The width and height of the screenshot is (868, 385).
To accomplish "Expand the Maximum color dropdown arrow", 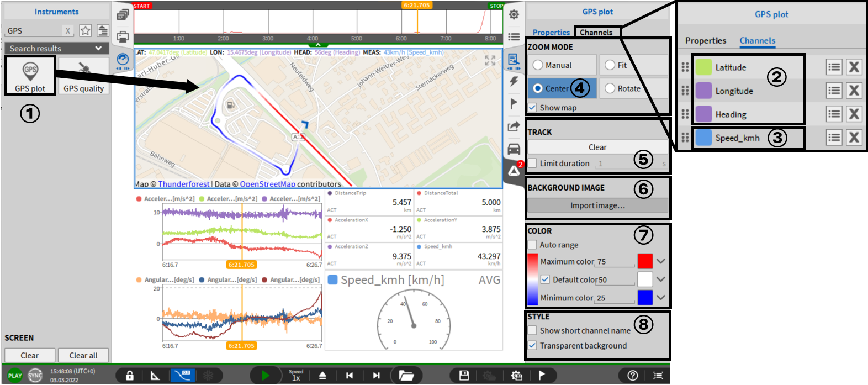I will pyautogui.click(x=661, y=261).
